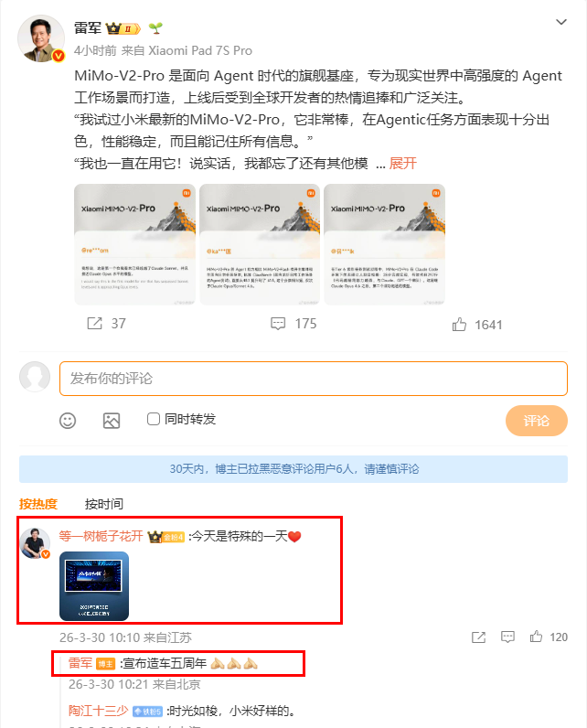Viewport: 587px width, 728px height.
Task: Open the post options chevron menu
Action: point(561,22)
